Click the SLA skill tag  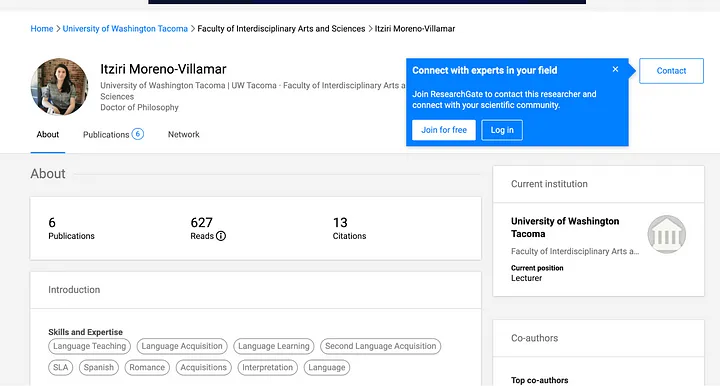tap(61, 367)
